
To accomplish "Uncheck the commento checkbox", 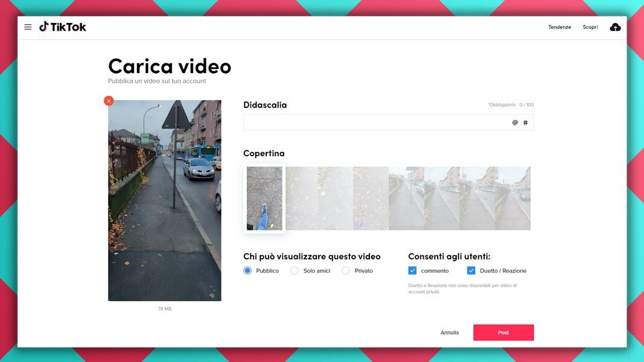I will [x=412, y=271].
